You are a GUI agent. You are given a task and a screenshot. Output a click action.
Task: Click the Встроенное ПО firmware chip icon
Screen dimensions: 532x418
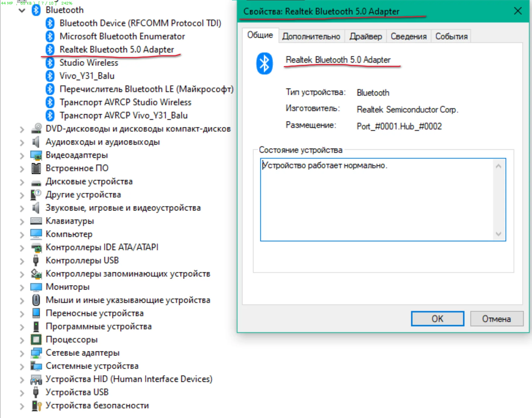click(36, 168)
